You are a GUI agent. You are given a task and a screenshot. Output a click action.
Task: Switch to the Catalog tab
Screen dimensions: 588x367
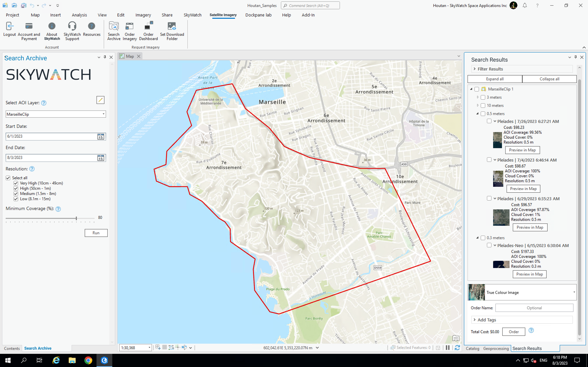coord(473,348)
